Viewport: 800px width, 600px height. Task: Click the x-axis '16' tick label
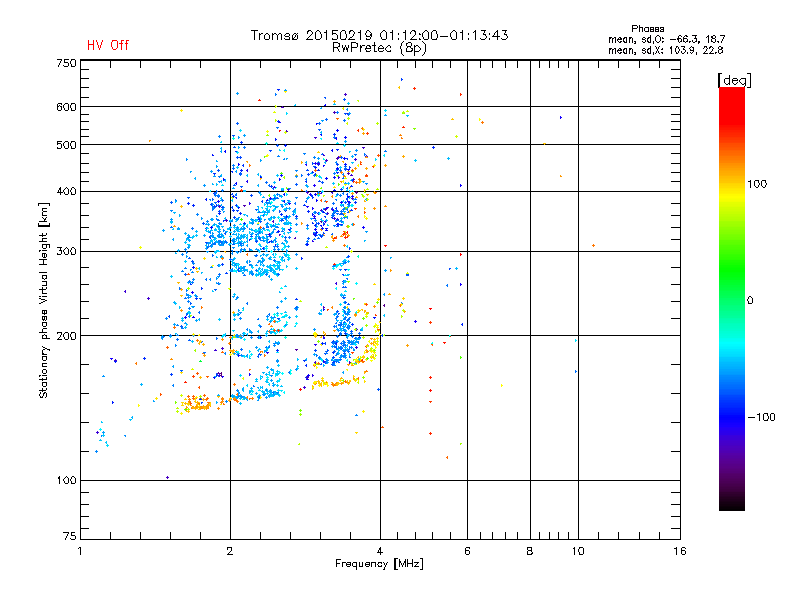tap(680, 551)
